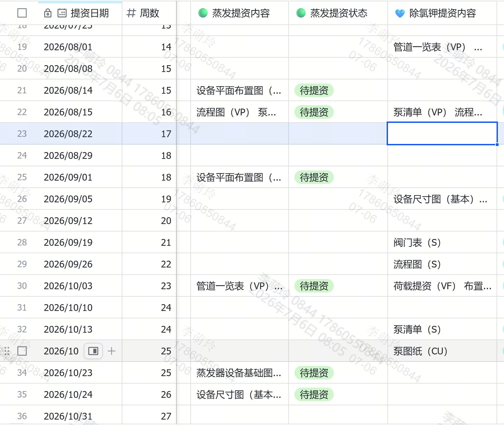This screenshot has height=425, width=504.
Task: Click the selected empty cell in row 23
Action: point(442,133)
